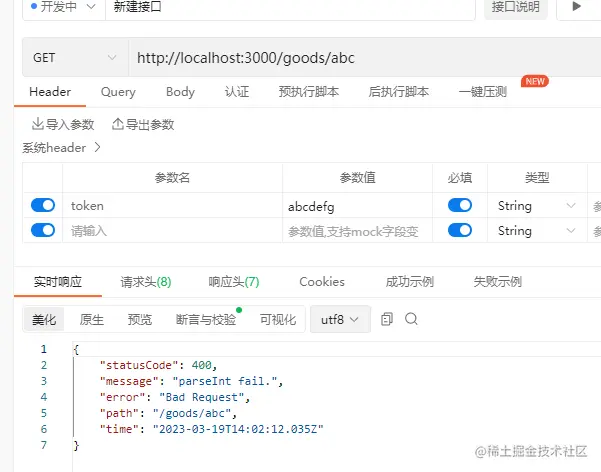Open the GET method dropdown
Image resolution: width=601 pixels, height=472 pixels.
pos(75,58)
